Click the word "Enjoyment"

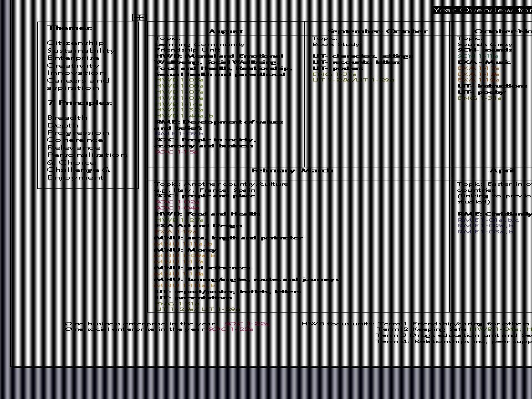point(76,178)
